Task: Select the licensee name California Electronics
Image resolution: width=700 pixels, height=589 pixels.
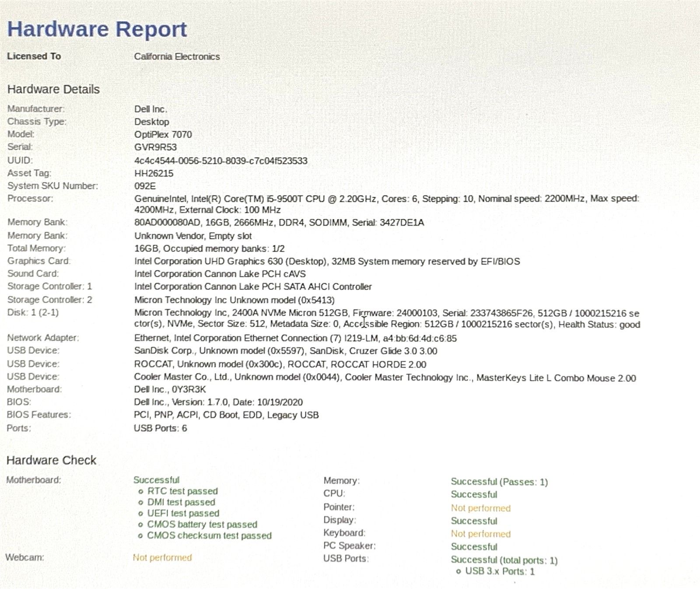Action: tap(177, 56)
